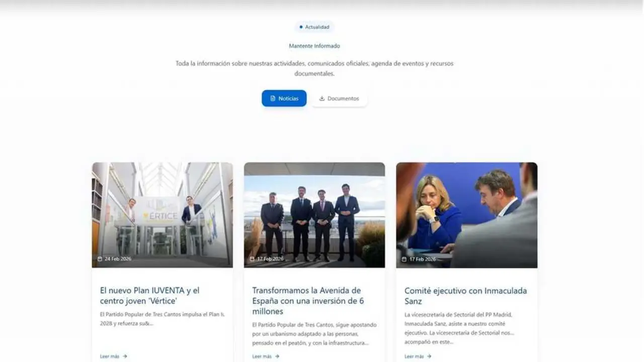
Task: Open headline 'Transformamos la Avenida de España'
Action: [308, 301]
